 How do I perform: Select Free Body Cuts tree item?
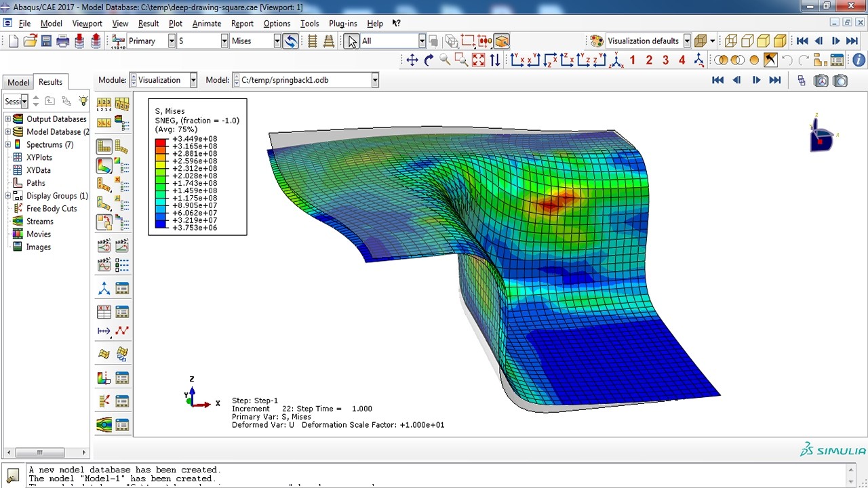coord(52,209)
